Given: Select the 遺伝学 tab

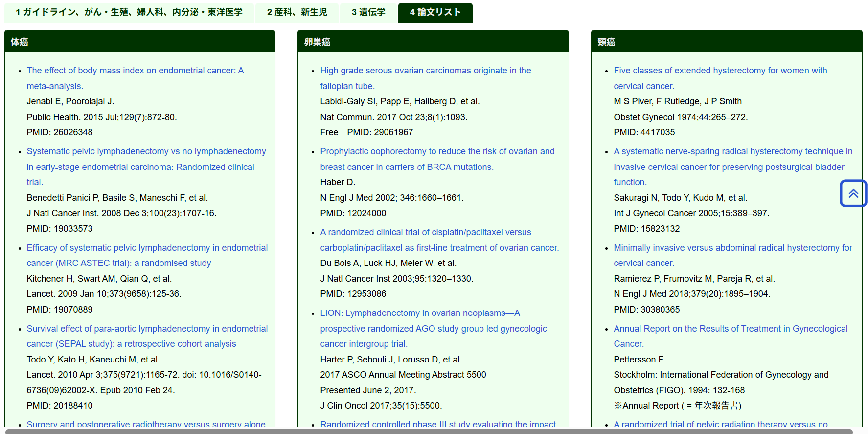Looking at the screenshot, I should click(368, 12).
